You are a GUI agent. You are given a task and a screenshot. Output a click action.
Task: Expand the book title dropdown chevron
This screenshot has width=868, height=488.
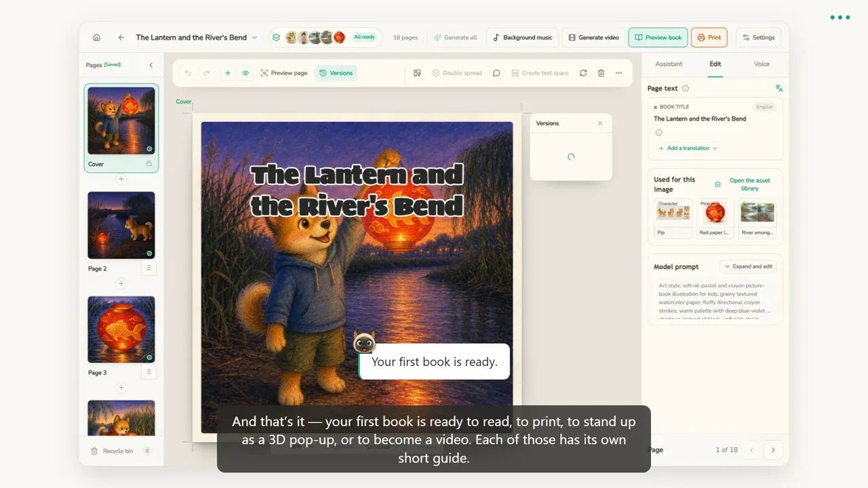pos(254,37)
